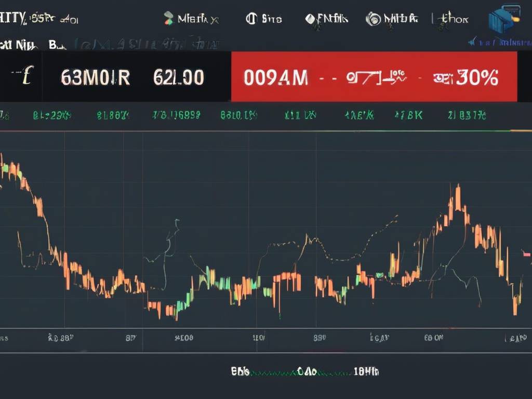This screenshot has width=532, height=399.
Task: Click the green 1.6999 statistic
Action: [176, 115]
